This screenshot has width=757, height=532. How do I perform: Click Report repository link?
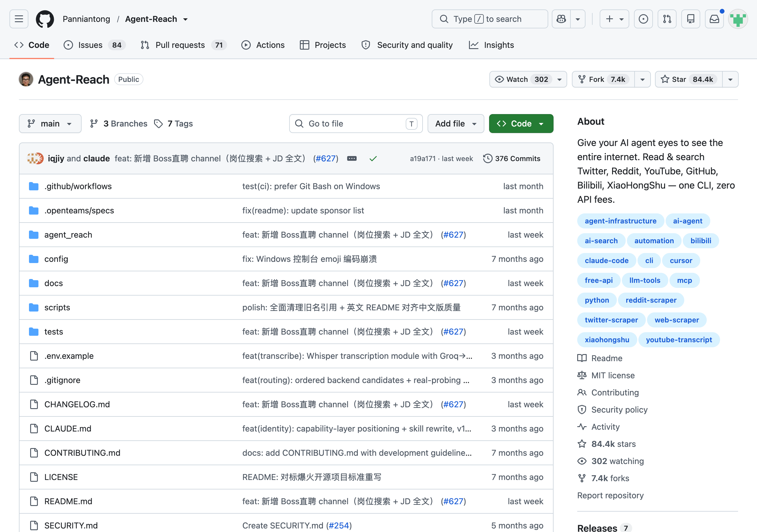[x=610, y=495]
